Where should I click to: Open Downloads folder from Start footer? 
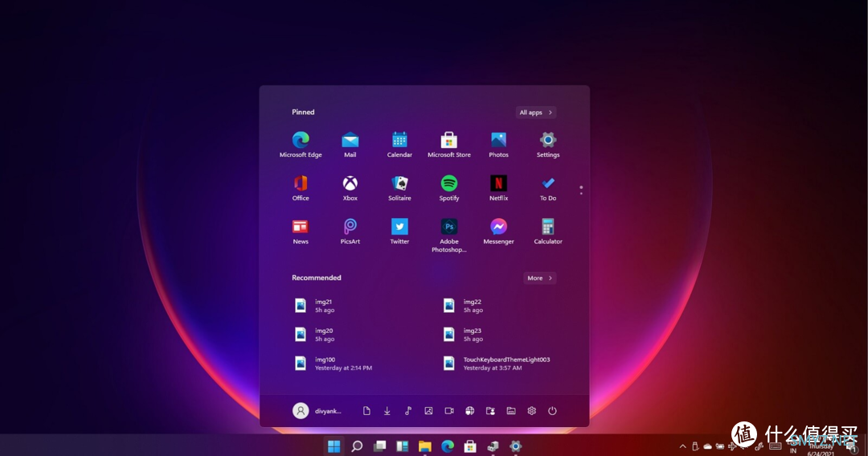click(x=387, y=411)
